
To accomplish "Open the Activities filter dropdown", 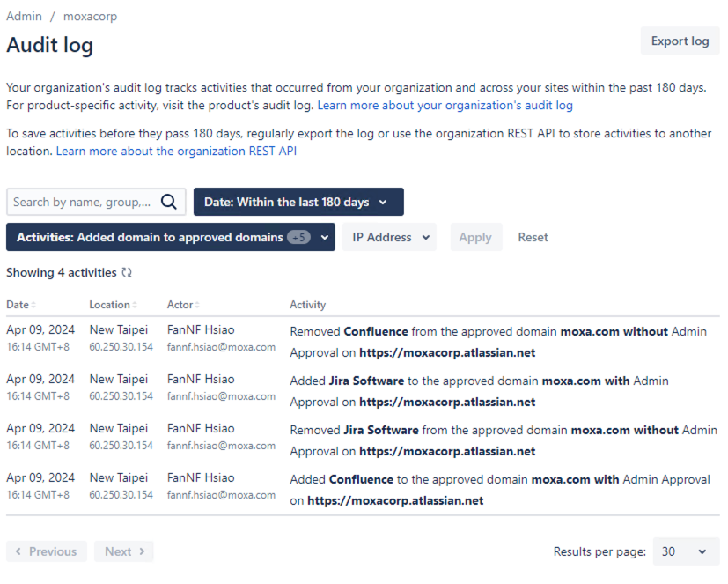I will click(171, 238).
